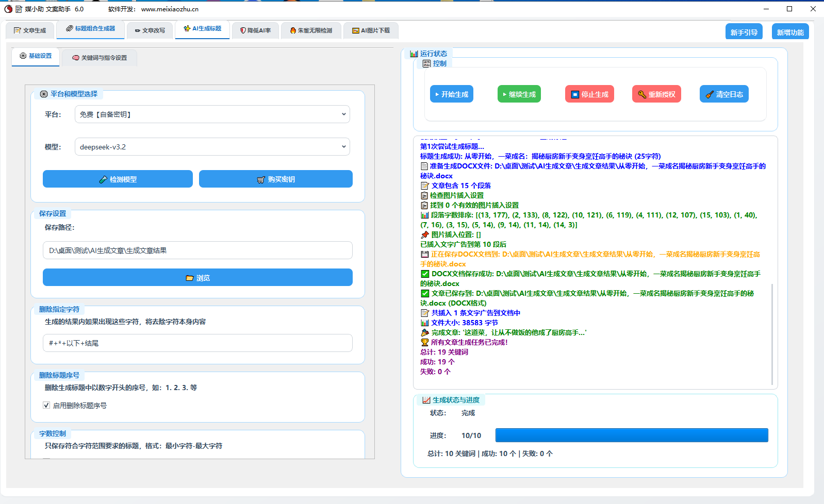This screenshot has width=824, height=504.
Task: Expand the 平台 platform dropdown
Action: pos(212,114)
